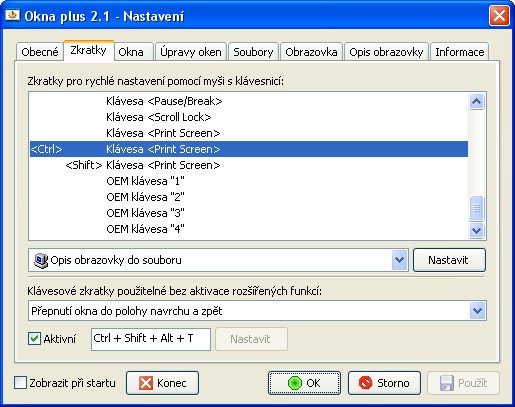Click the green circle icon on OK button

coord(294,383)
